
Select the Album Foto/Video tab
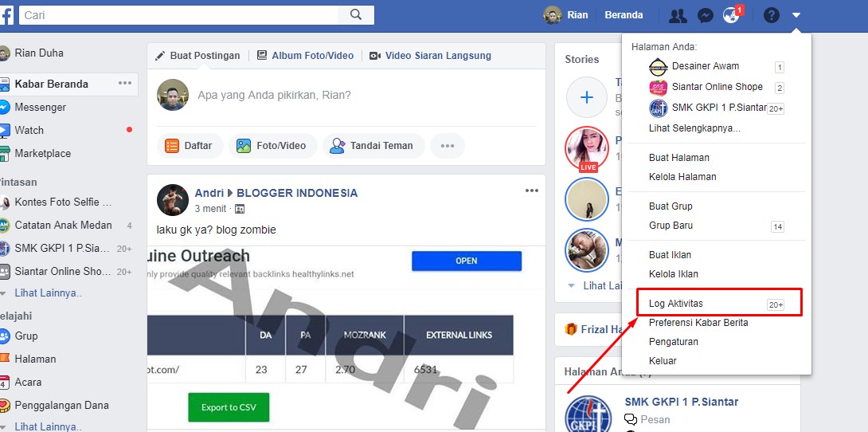click(305, 55)
